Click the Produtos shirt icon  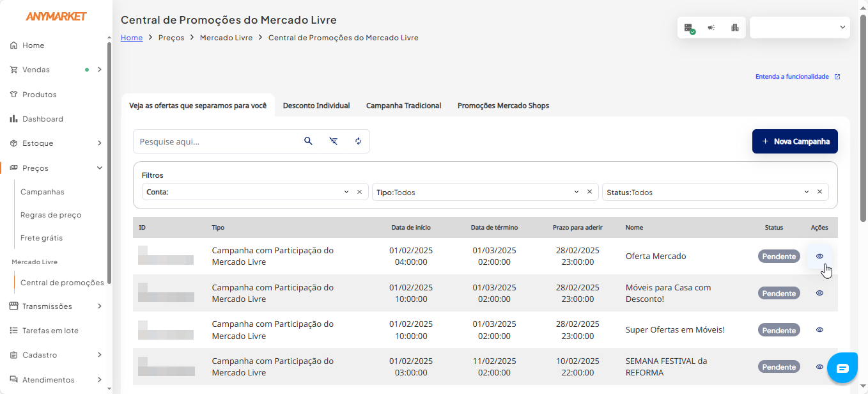13,95
